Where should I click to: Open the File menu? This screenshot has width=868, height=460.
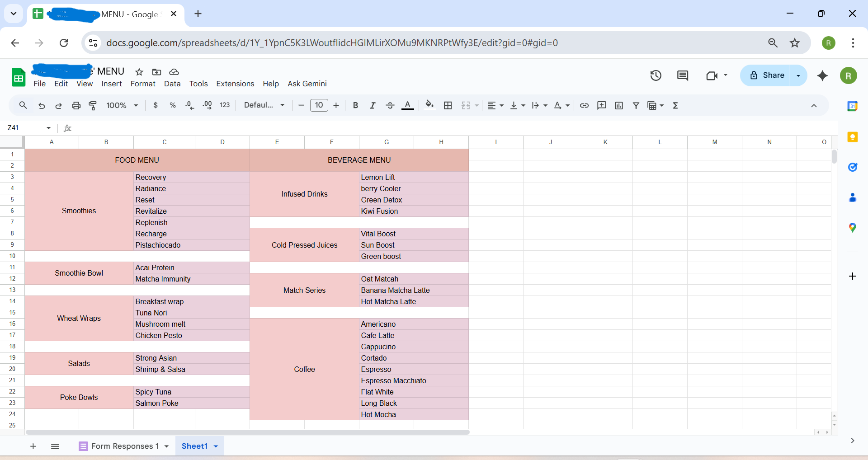(40, 84)
